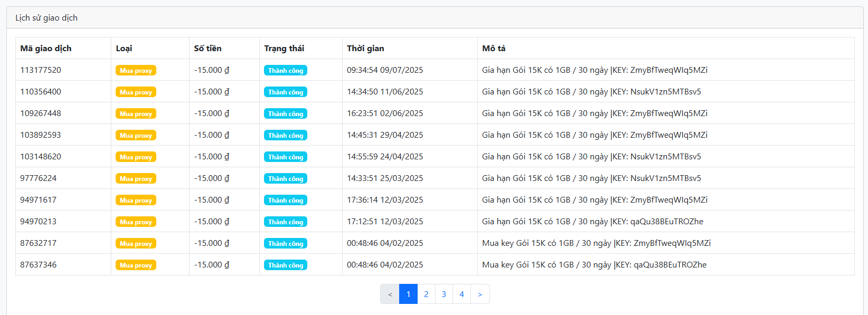The width and height of the screenshot is (868, 315).
Task: Click Thành công badge for transaction 103148620
Action: pos(286,157)
